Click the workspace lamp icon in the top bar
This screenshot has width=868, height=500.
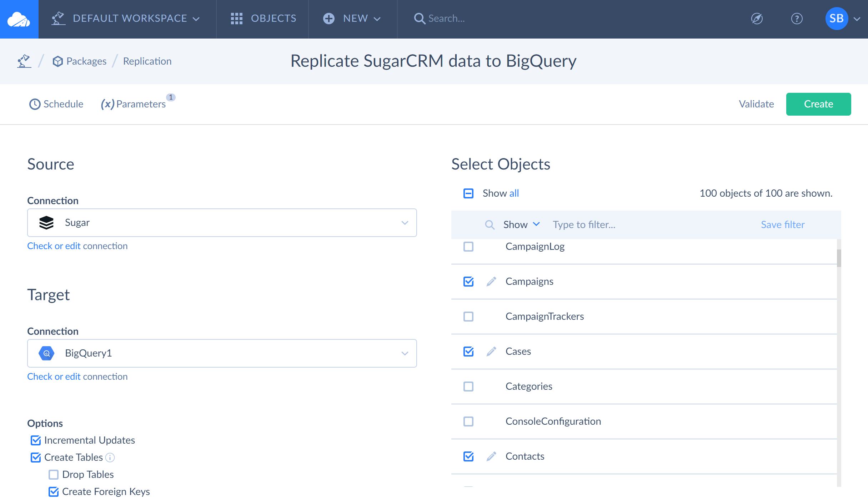[58, 19]
